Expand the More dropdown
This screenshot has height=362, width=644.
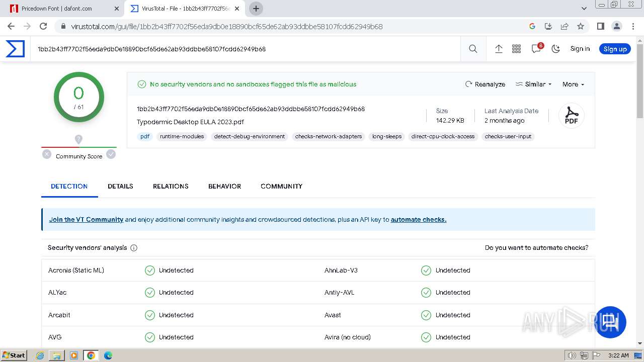(x=573, y=84)
